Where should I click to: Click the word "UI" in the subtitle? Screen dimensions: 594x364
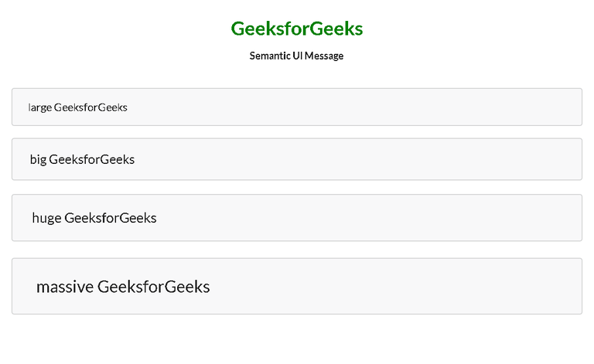(298, 56)
